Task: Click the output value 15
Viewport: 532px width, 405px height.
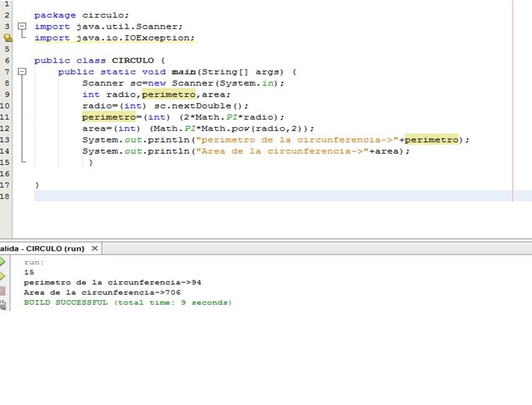Action: [x=29, y=272]
